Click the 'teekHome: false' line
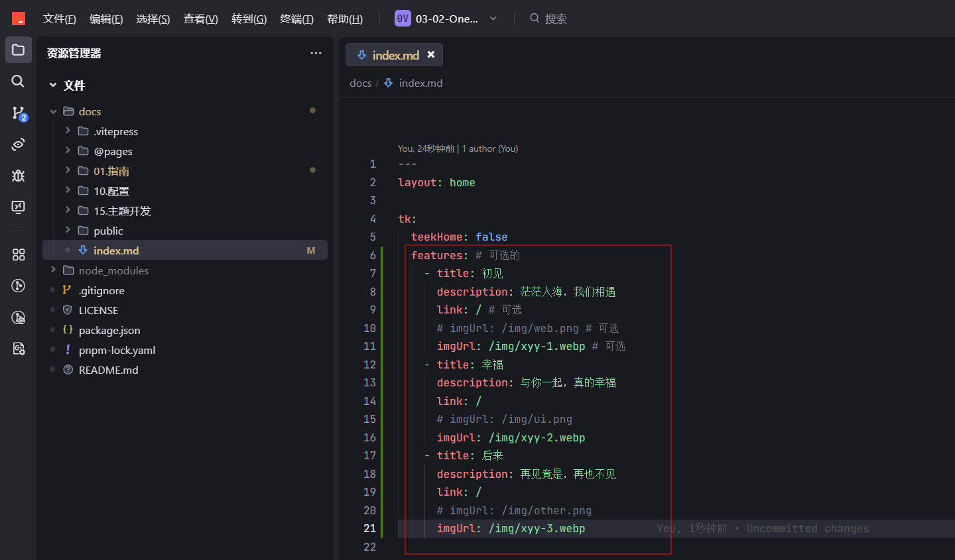The height and width of the screenshot is (560, 955). (x=459, y=237)
